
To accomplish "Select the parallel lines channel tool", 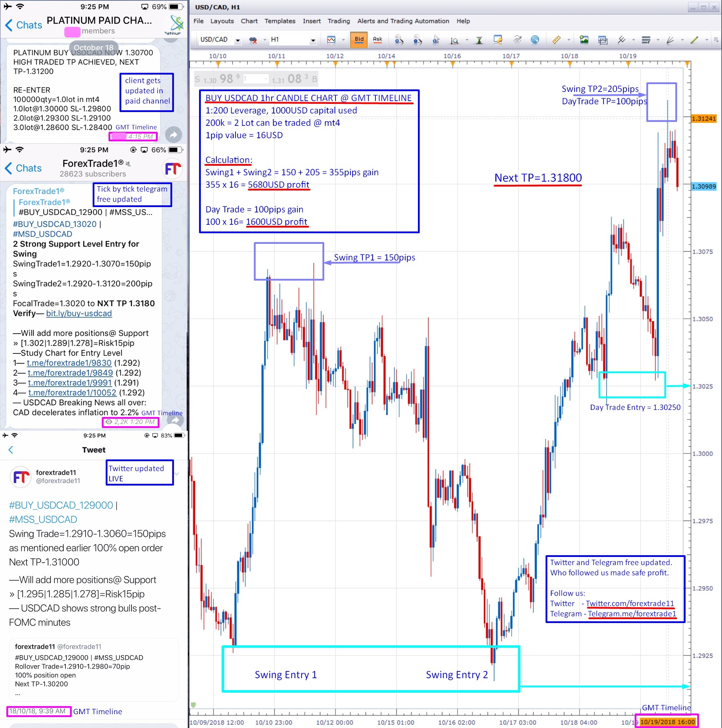I will (622, 40).
